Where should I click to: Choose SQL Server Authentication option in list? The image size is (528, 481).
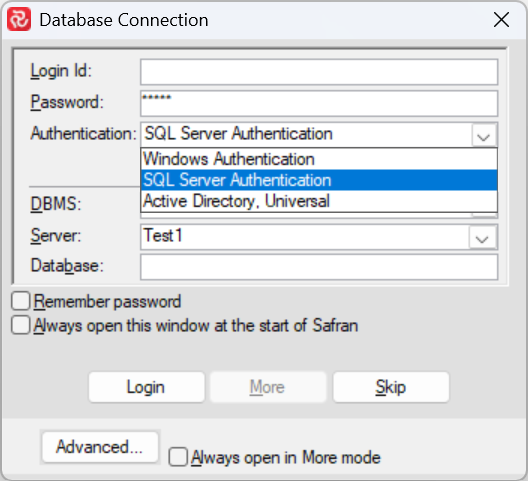319,180
